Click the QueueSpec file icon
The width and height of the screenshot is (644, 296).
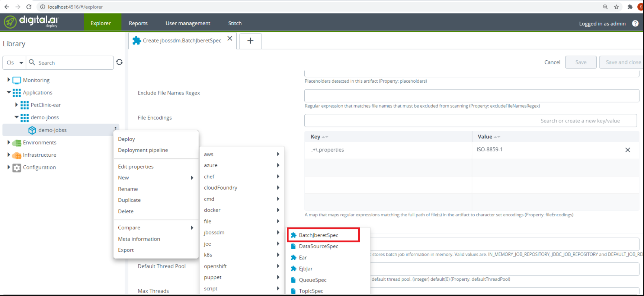click(294, 280)
